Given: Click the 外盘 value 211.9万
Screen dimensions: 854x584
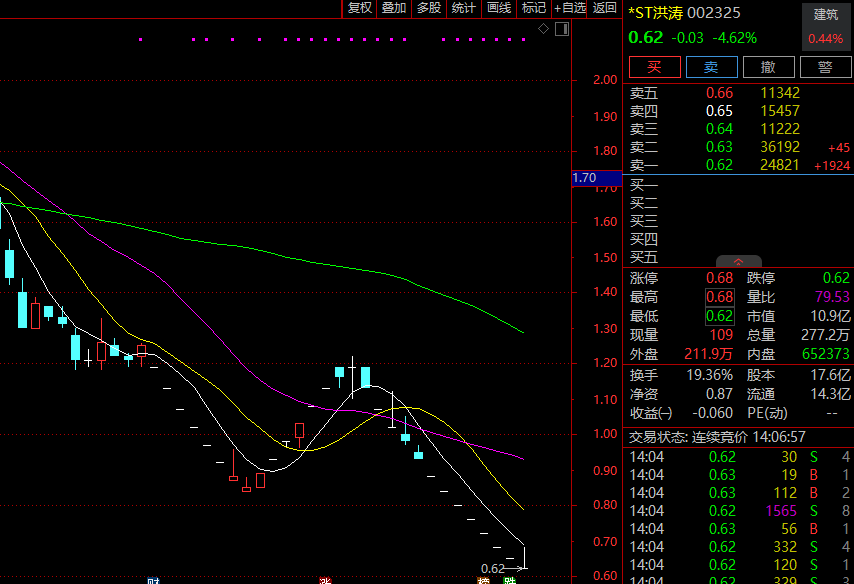Looking at the screenshot, I should point(709,354).
